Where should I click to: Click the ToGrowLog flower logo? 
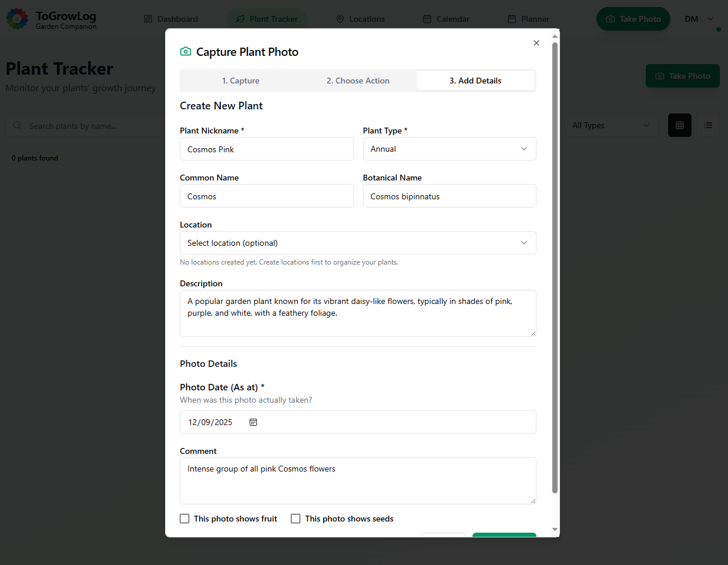coord(17,19)
